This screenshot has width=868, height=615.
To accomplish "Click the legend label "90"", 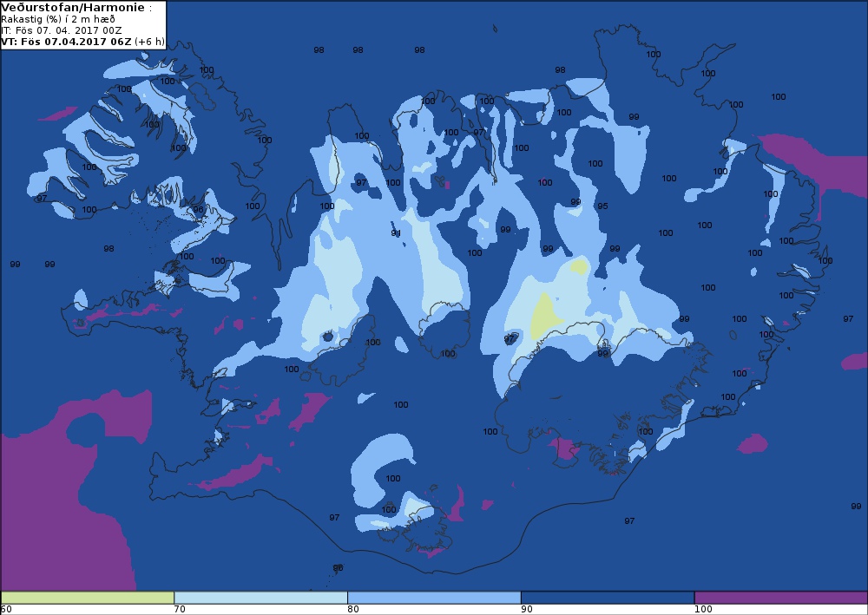I will tap(527, 609).
